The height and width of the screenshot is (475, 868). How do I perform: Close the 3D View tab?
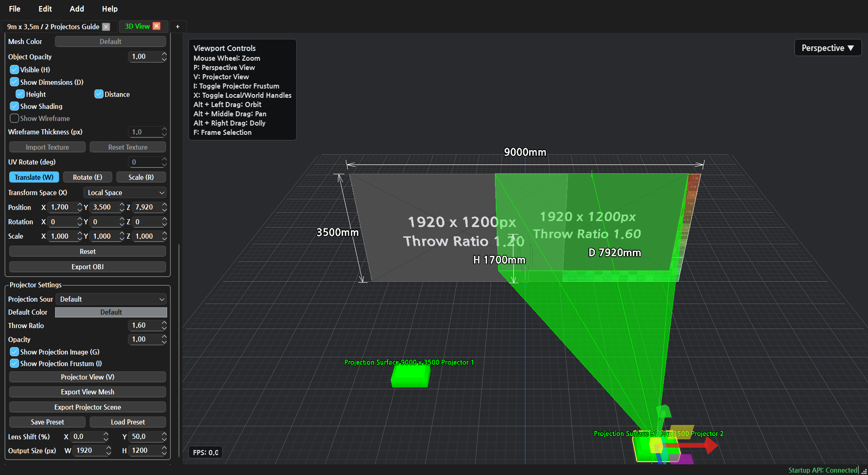pyautogui.click(x=156, y=26)
